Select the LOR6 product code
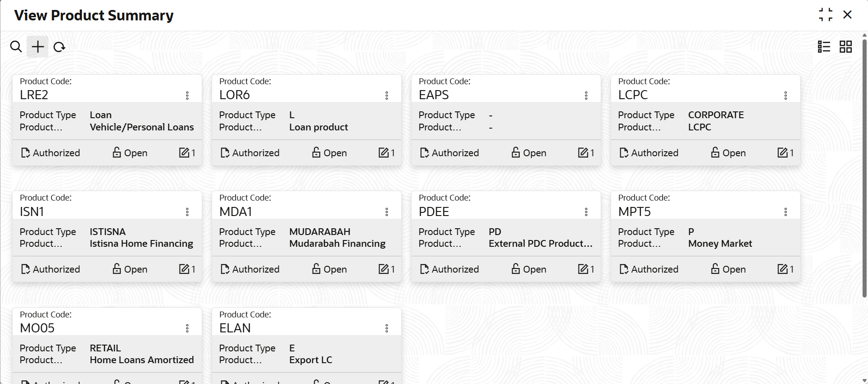Viewport: 868px width, 384px height. (x=234, y=95)
